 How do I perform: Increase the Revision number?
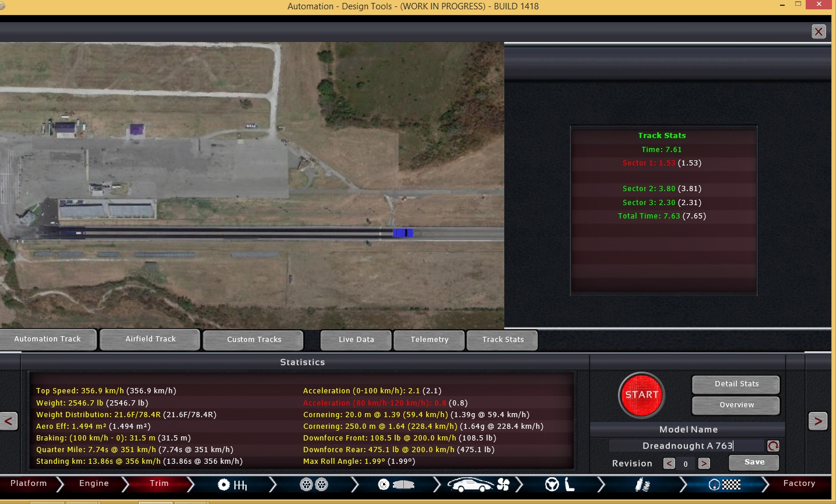pos(704,464)
